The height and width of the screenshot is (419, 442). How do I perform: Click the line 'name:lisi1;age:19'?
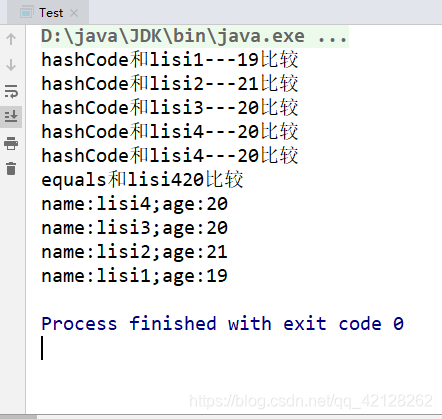point(135,276)
